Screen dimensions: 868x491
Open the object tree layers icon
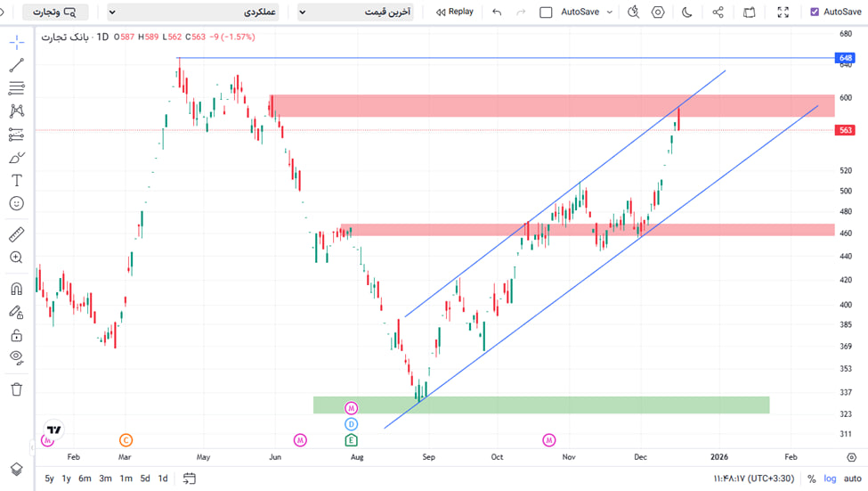pos(17,469)
